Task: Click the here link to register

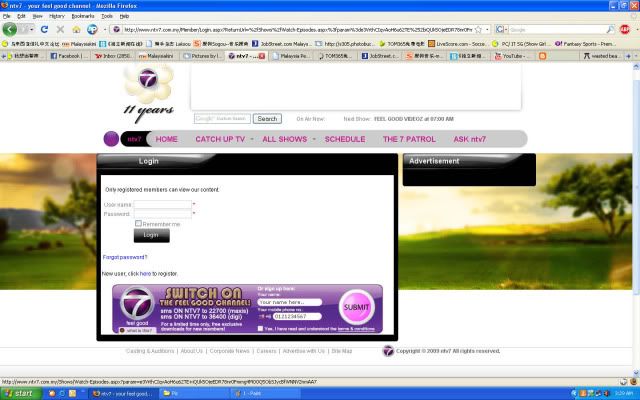Action: click(x=145, y=273)
